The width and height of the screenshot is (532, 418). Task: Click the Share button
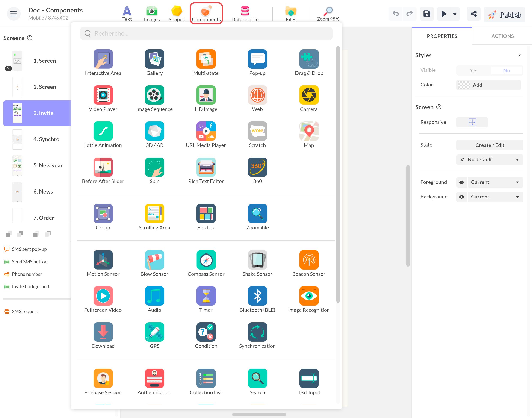pyautogui.click(x=473, y=14)
